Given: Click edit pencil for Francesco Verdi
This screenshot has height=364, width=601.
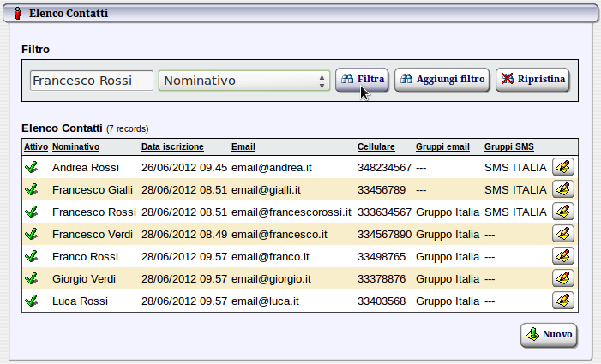Looking at the screenshot, I should tap(562, 234).
